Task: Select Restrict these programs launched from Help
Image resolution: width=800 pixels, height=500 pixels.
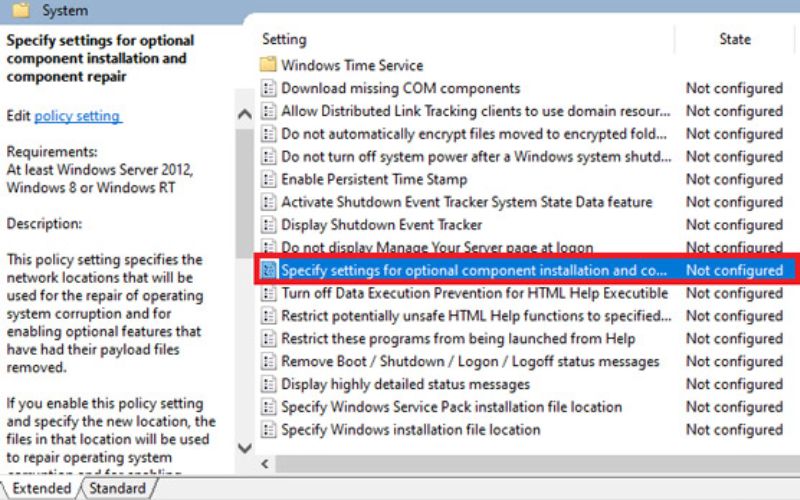Action: (458, 339)
